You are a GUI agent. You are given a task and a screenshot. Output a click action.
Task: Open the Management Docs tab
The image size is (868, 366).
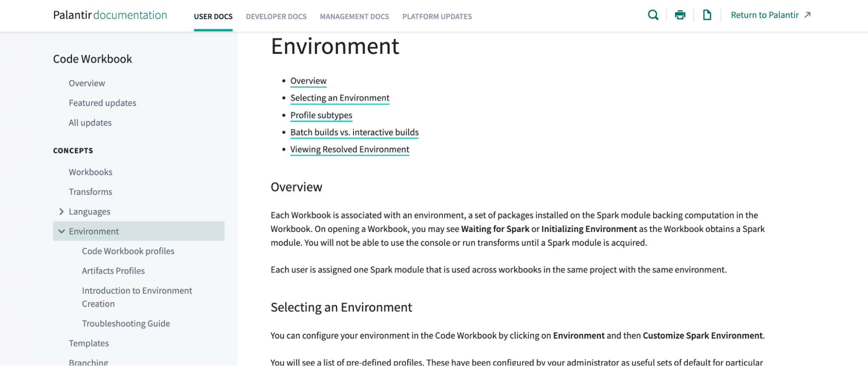click(354, 16)
